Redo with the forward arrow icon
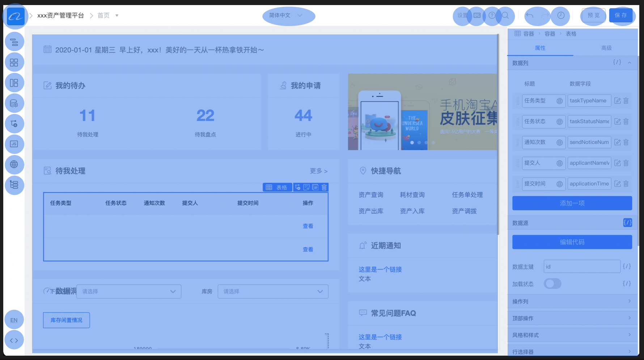644x360 pixels. [545, 16]
